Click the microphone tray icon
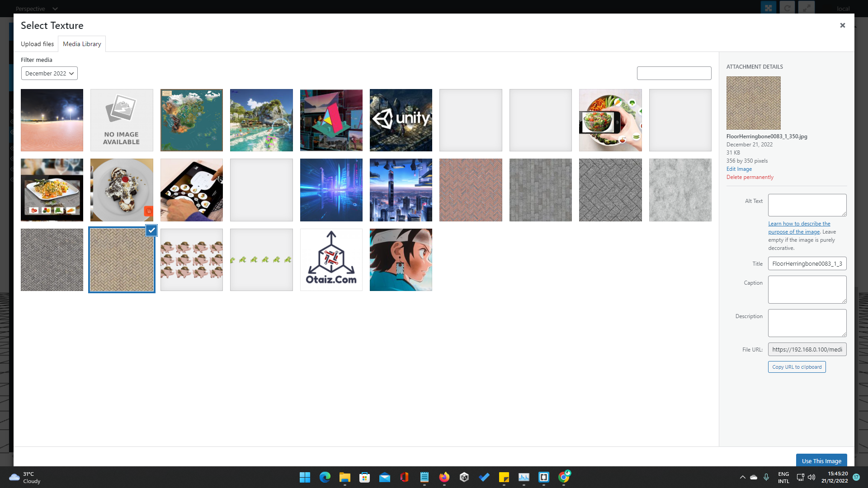Image resolution: width=868 pixels, height=488 pixels. (x=766, y=477)
